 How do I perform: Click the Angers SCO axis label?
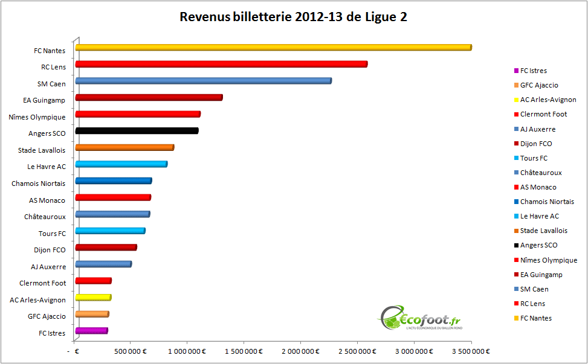47,133
